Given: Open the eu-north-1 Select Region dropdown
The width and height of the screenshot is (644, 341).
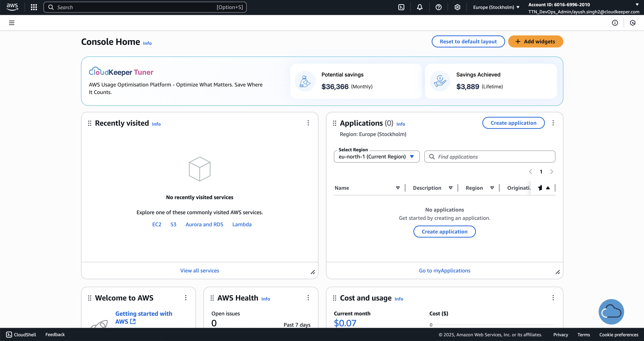Looking at the screenshot, I should pos(376,157).
